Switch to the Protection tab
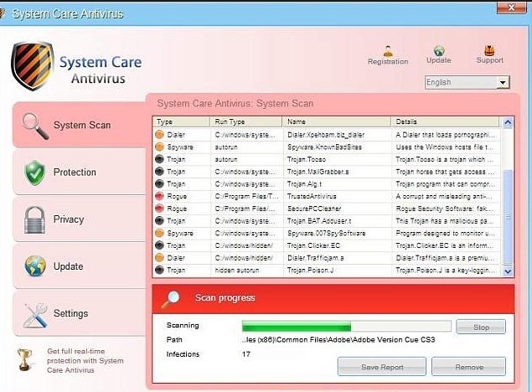This screenshot has width=532, height=392. [80, 173]
